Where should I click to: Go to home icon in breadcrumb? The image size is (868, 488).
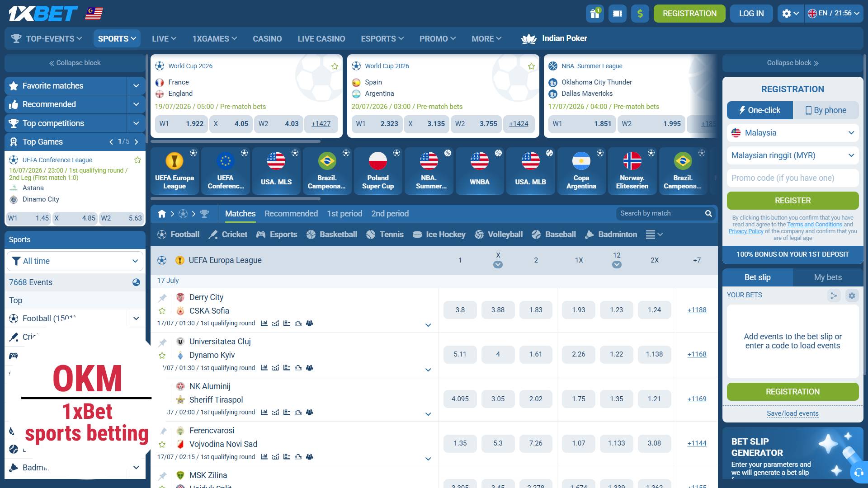point(162,214)
